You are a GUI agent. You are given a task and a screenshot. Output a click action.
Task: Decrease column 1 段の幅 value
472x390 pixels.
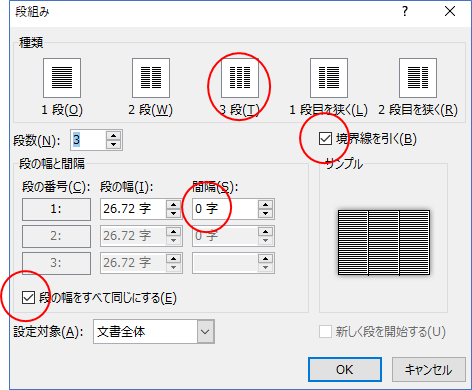pyautogui.click(x=173, y=214)
